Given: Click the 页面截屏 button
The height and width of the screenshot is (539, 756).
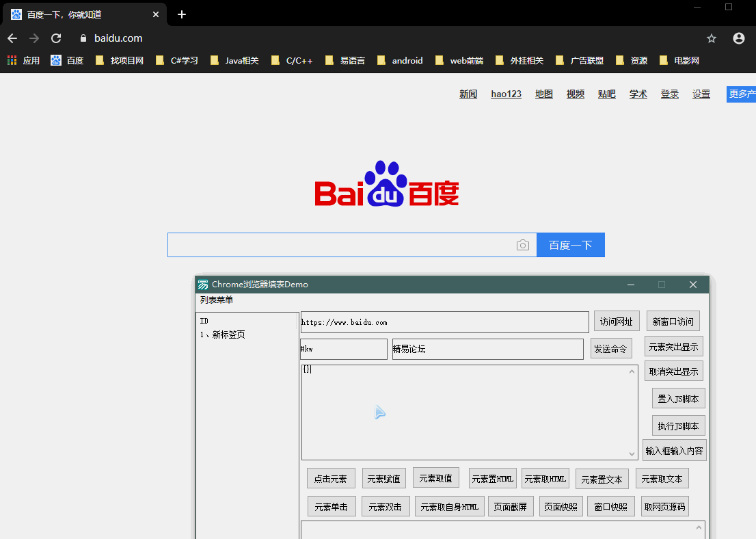Looking at the screenshot, I should click(511, 506).
